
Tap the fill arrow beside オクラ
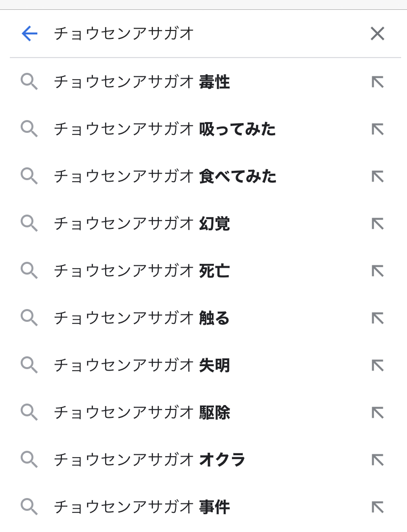pos(377,460)
